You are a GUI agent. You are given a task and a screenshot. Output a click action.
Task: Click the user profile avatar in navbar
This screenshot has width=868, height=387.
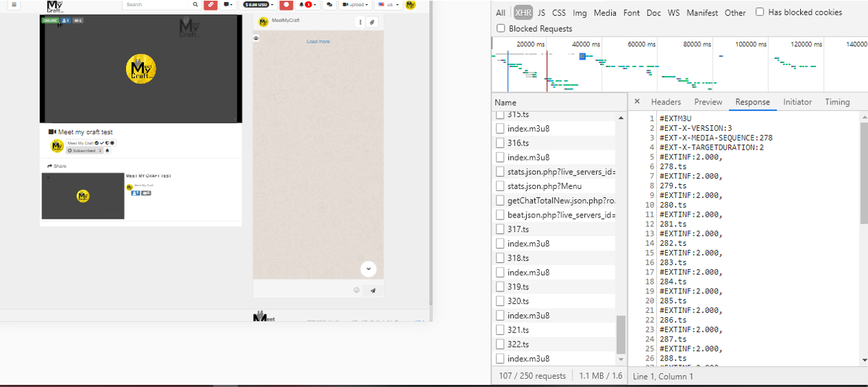tap(410, 4)
